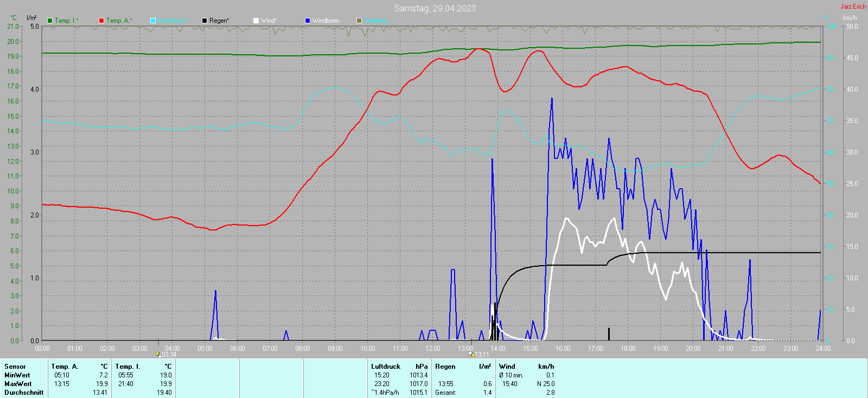Click the Temp. I. minimum time '05:55'
868x398 pixels.
coord(126,375)
